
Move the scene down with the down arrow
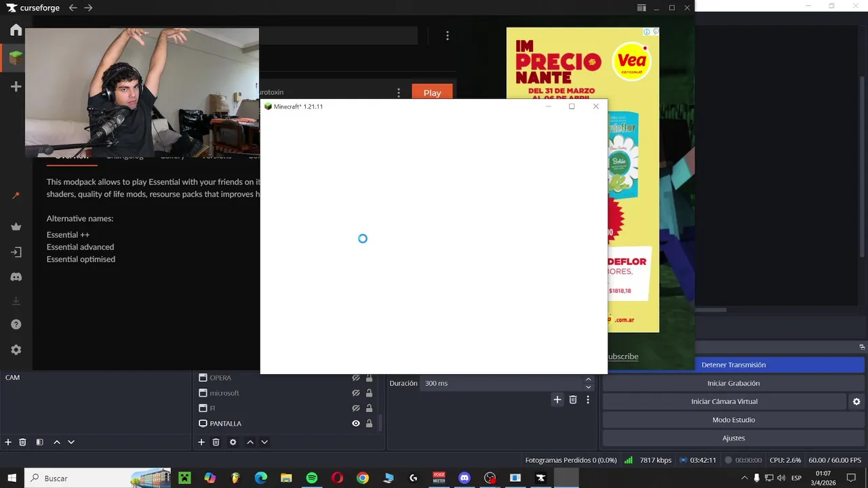point(71,442)
